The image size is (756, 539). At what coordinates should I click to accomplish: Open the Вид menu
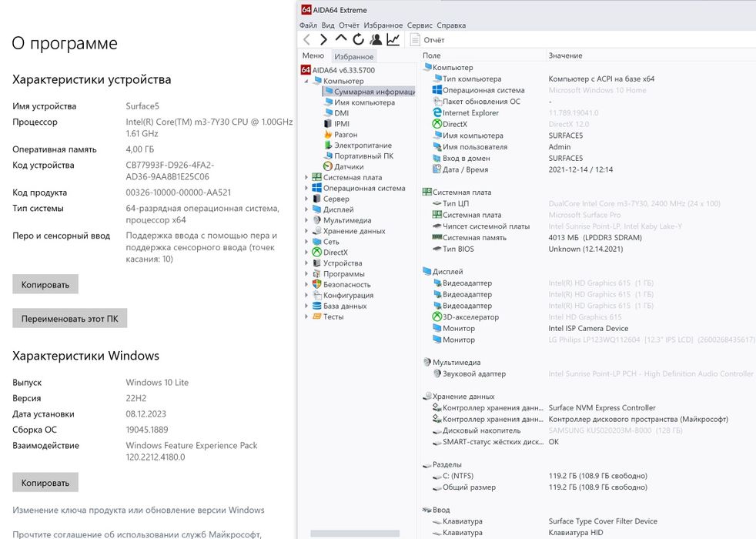pos(328,25)
